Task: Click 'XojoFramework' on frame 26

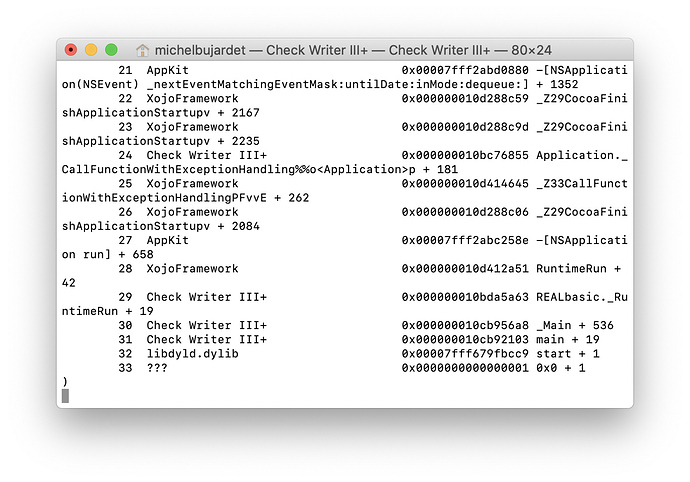Action: point(192,212)
